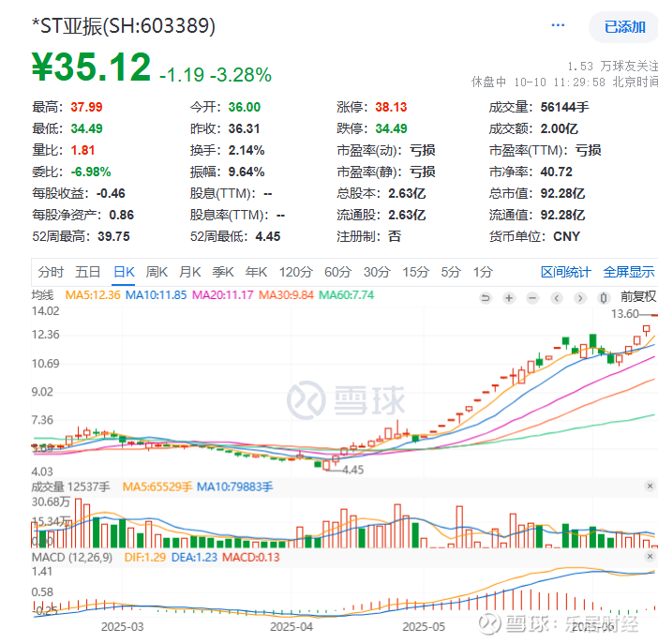
Task: Click the volume MA10:79883手 label
Action: click(234, 487)
